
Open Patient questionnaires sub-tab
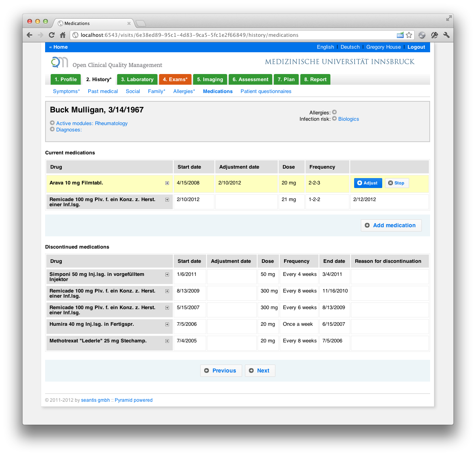[266, 91]
